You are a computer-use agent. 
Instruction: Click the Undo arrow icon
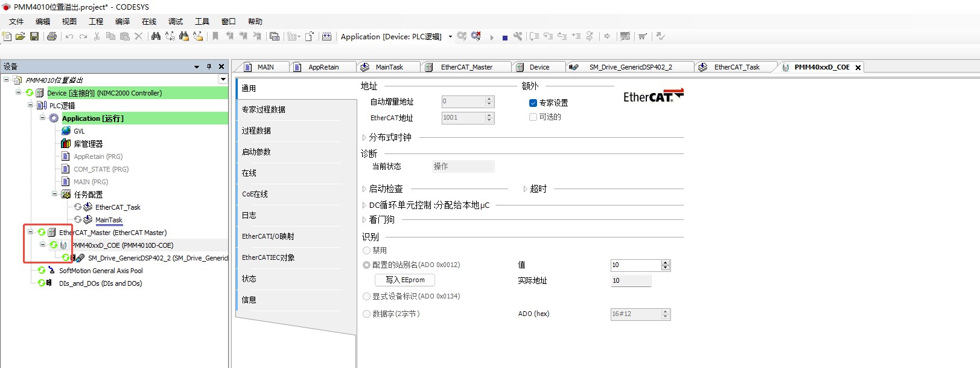point(69,36)
